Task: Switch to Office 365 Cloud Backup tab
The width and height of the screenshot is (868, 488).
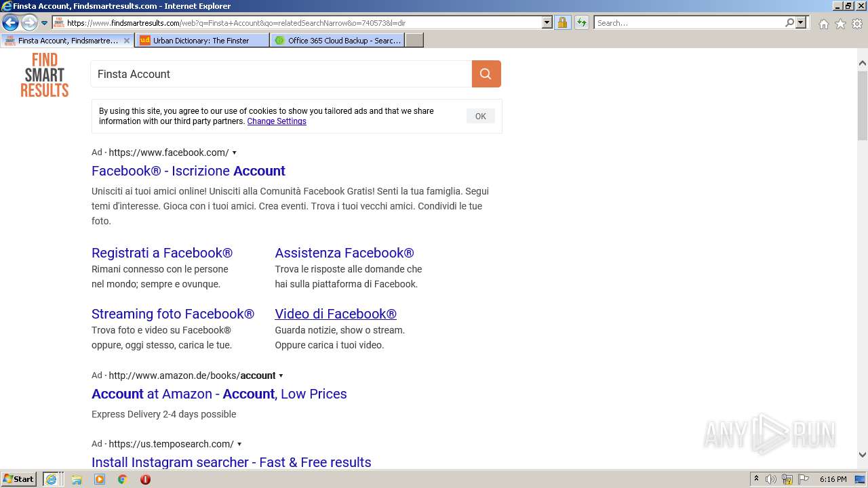Action: point(337,41)
